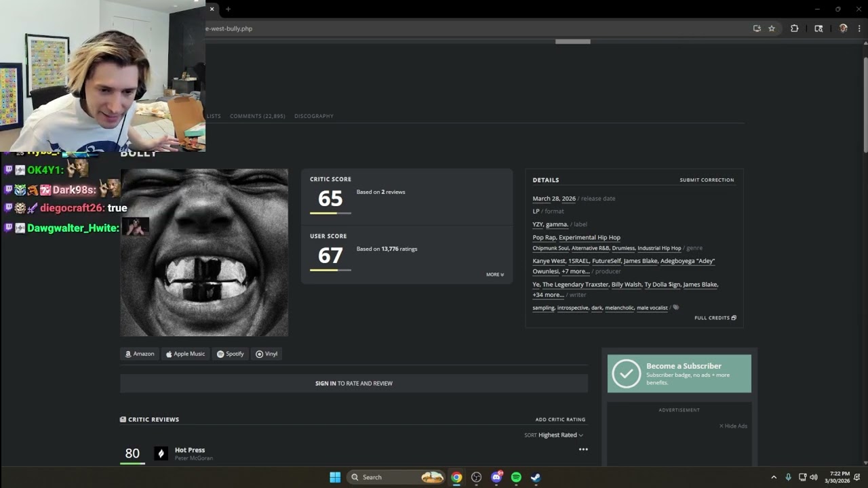This screenshot has width=868, height=488.
Task: Click the Experimental Hip Hop genre link
Action: click(589, 238)
